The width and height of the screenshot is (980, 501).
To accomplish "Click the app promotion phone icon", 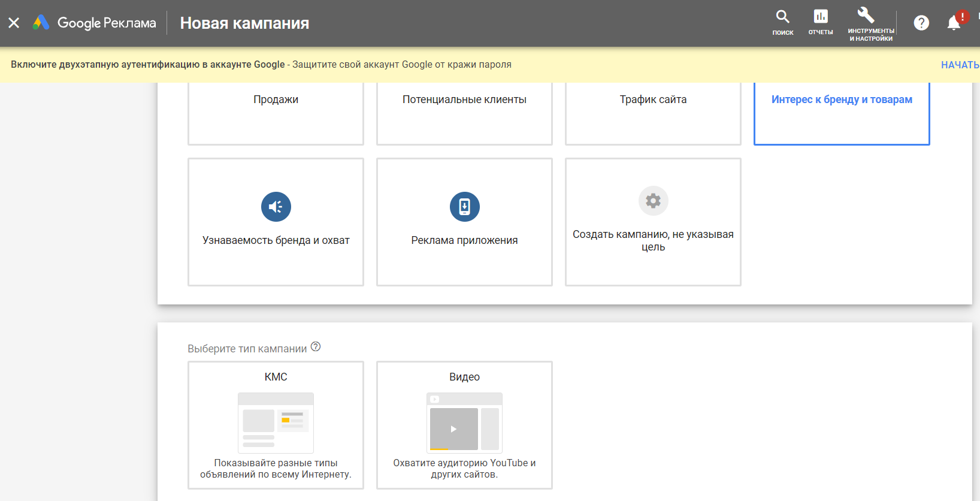I will tap(464, 207).
